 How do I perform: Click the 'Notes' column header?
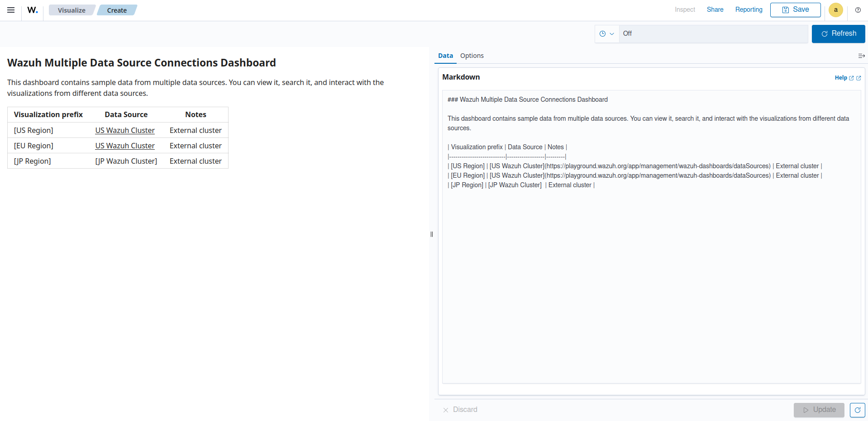[x=196, y=114]
